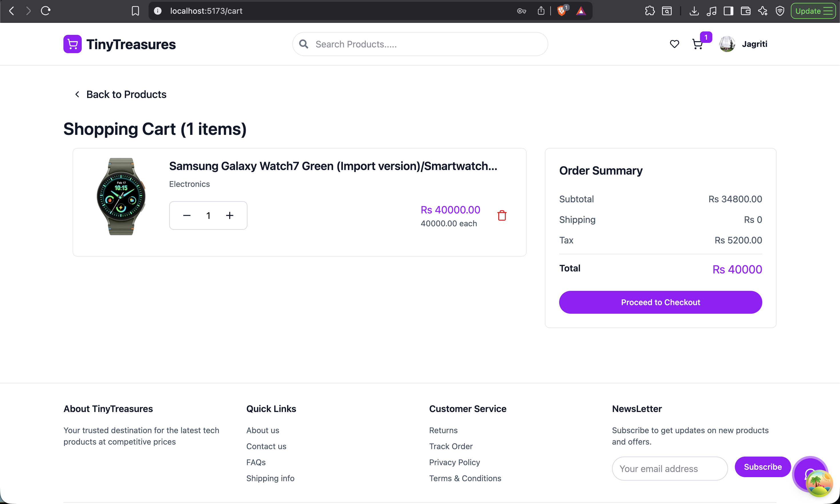
Task: Share this page via the share icon
Action: [541, 11]
